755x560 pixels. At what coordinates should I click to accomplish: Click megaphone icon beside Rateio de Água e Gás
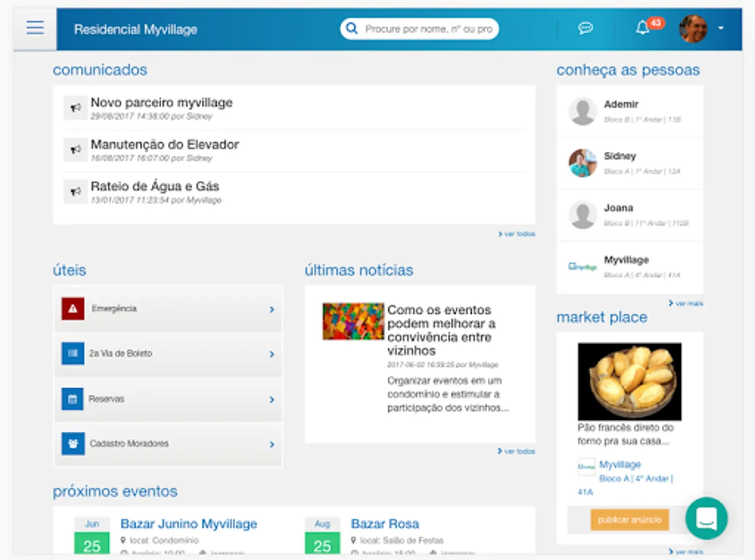(x=76, y=191)
